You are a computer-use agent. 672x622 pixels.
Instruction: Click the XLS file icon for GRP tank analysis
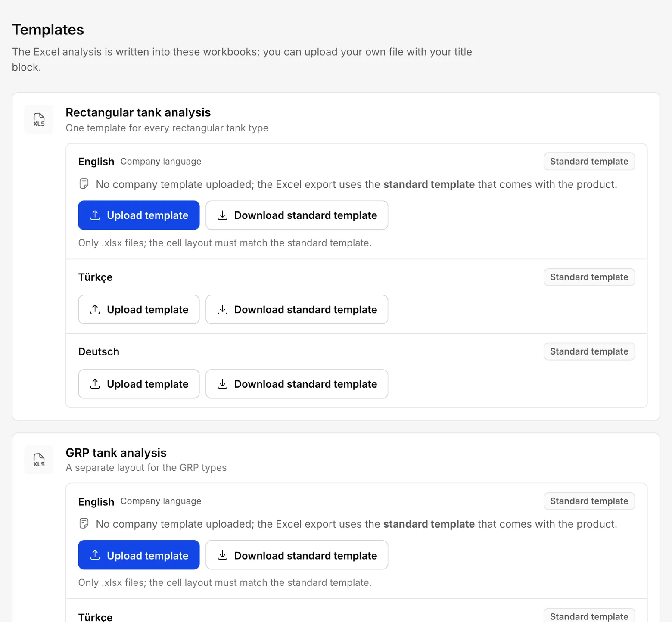(x=39, y=460)
